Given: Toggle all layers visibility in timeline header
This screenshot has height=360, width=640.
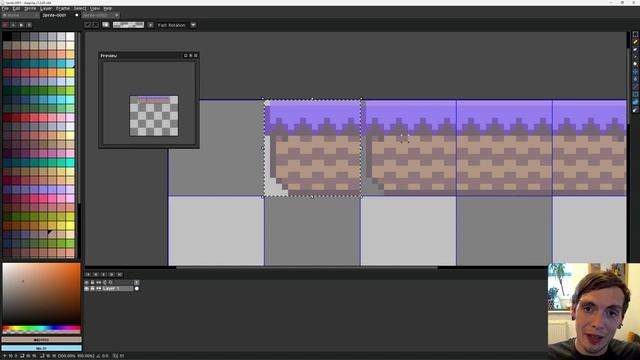Looking at the screenshot, I should 87,282.
